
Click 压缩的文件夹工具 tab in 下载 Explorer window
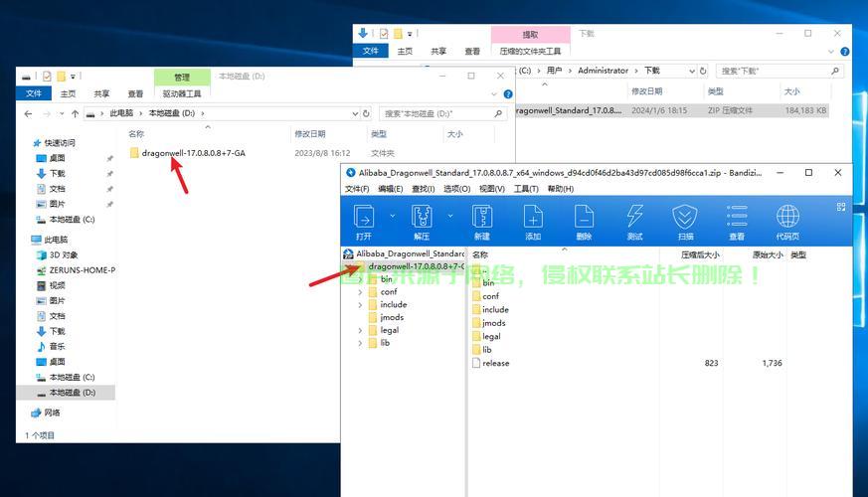click(530, 51)
